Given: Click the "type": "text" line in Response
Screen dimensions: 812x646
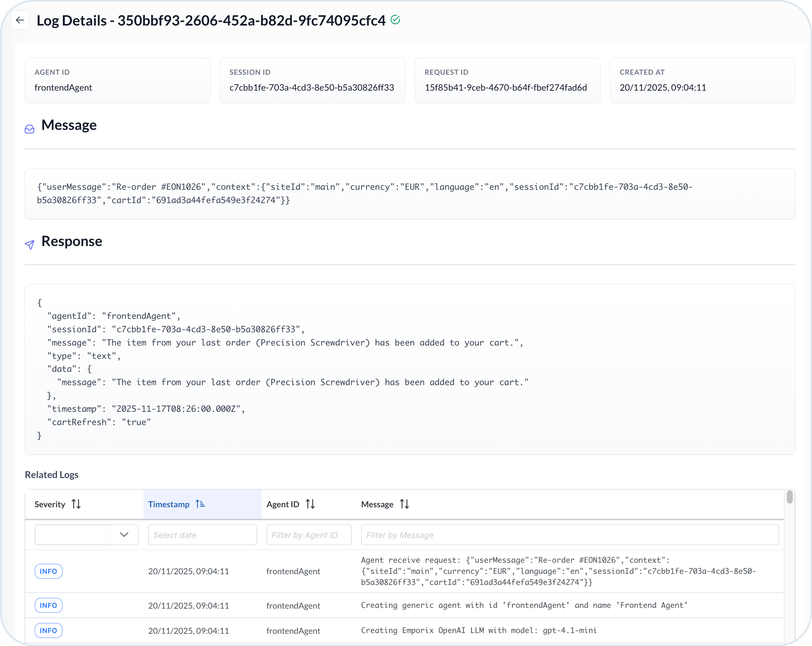Looking at the screenshot, I should click(x=84, y=356).
